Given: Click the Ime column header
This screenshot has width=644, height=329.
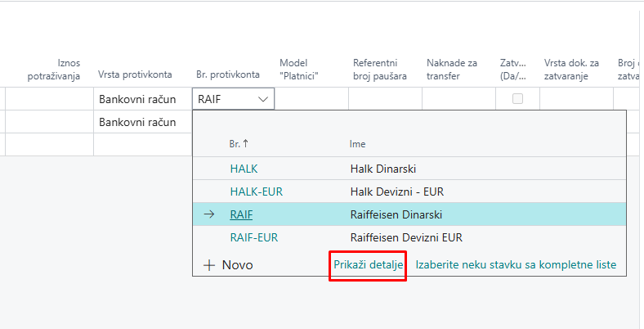Looking at the screenshot, I should [357, 143].
